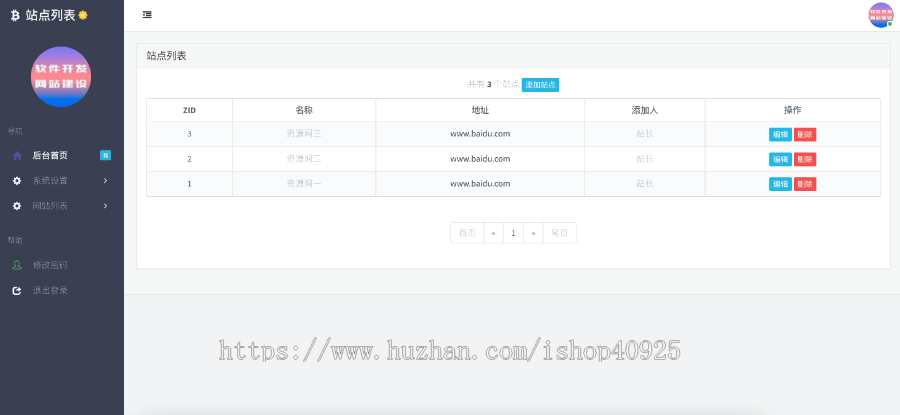Click the name cell 资源网三
900x415 pixels.
304,134
